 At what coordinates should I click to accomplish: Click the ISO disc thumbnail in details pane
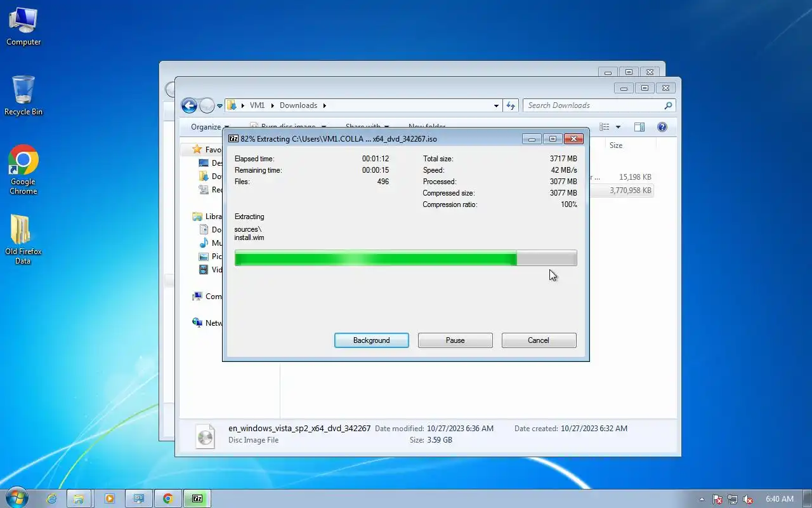point(205,436)
